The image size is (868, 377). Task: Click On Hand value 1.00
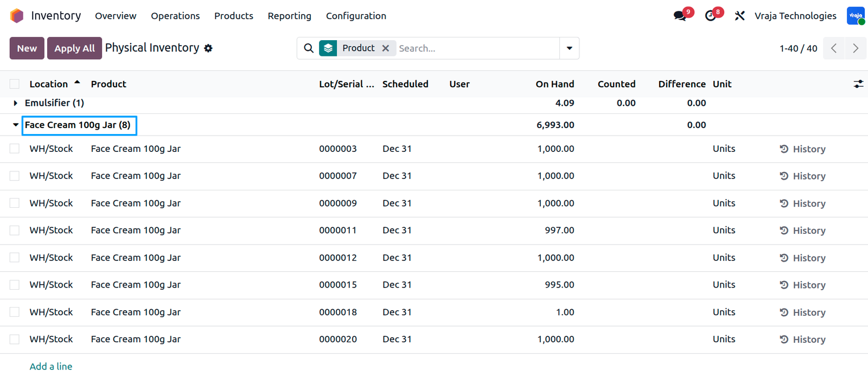565,312
